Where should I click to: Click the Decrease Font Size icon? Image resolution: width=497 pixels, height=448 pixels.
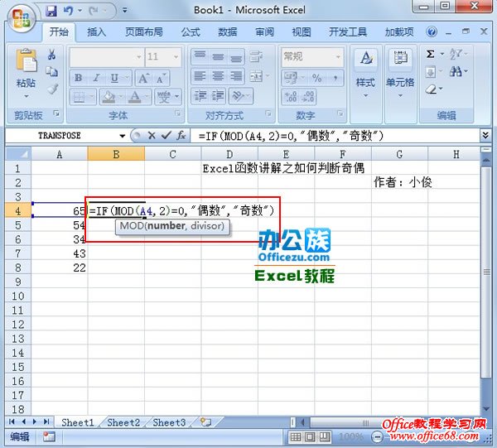[161, 78]
